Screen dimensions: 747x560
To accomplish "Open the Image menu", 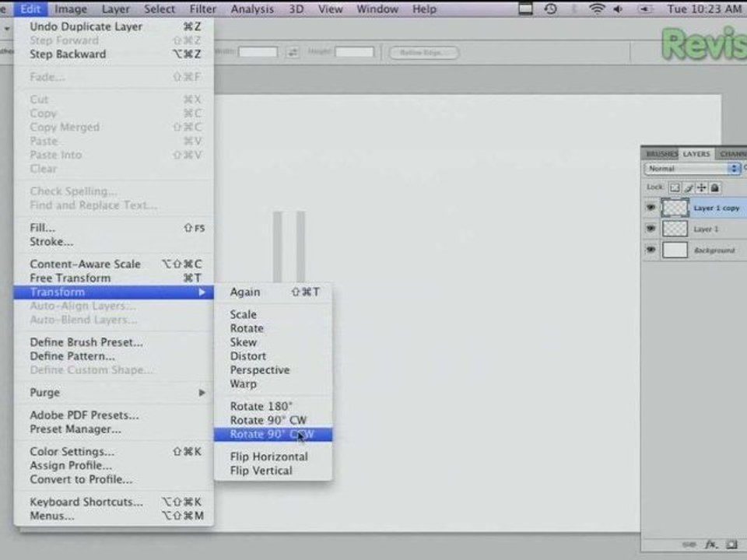I will point(71,9).
